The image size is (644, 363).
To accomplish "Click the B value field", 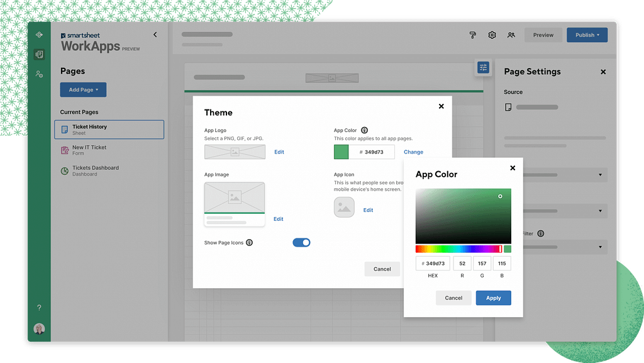I will tap(502, 264).
